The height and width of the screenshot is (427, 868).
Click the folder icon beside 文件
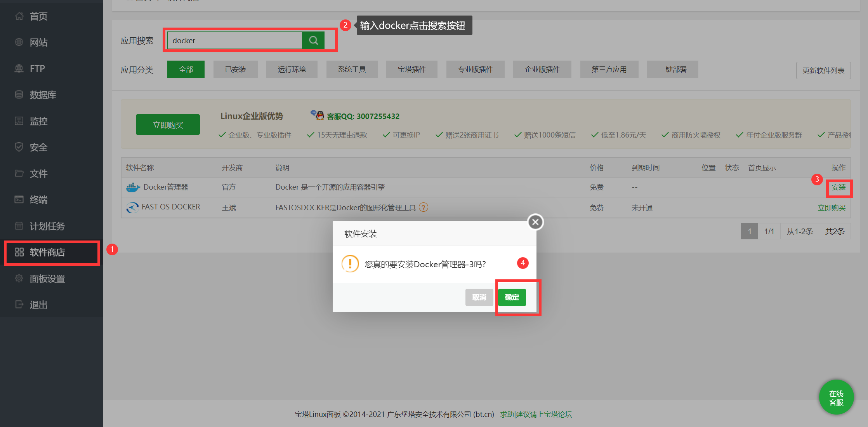point(19,173)
